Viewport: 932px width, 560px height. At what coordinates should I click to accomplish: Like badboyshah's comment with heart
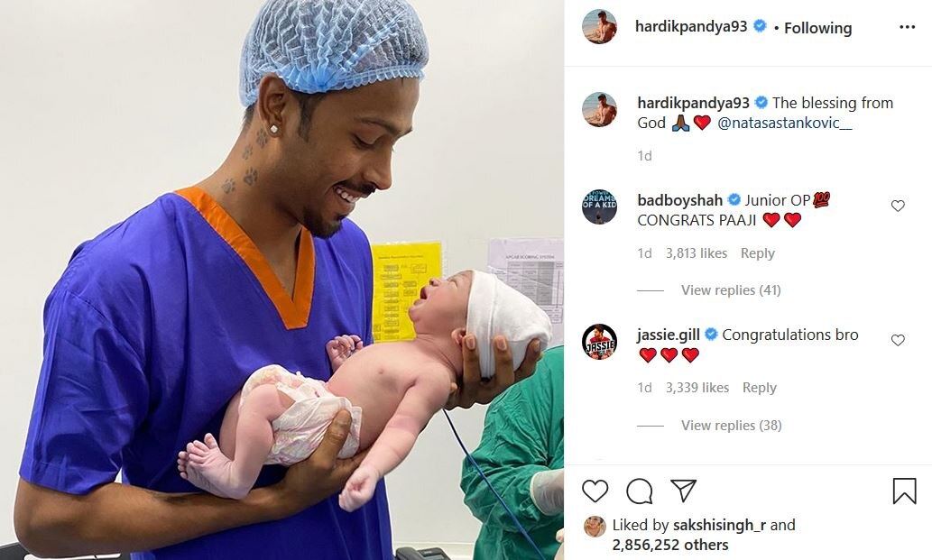tap(898, 207)
